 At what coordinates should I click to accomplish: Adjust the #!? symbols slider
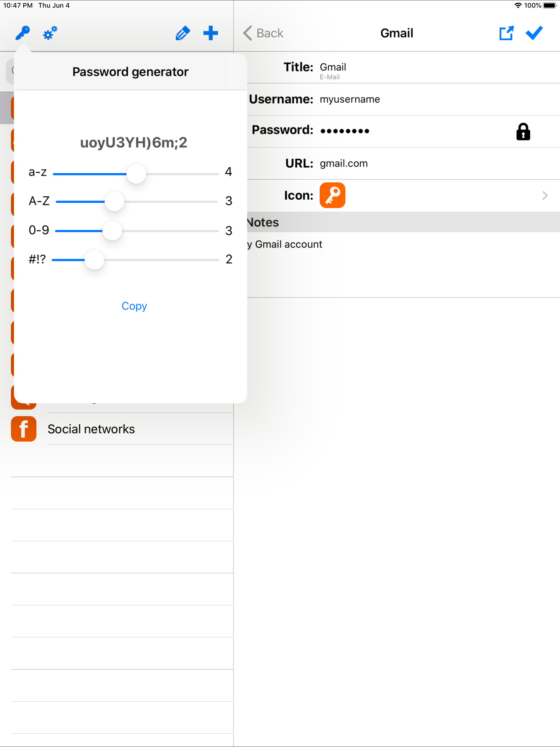135,260
